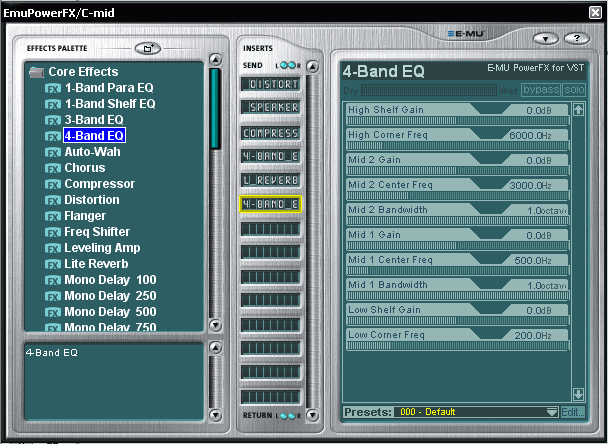The image size is (608, 444).
Task: Click the FX icon beside 1-Band Shelf EQ
Action: click(53, 104)
